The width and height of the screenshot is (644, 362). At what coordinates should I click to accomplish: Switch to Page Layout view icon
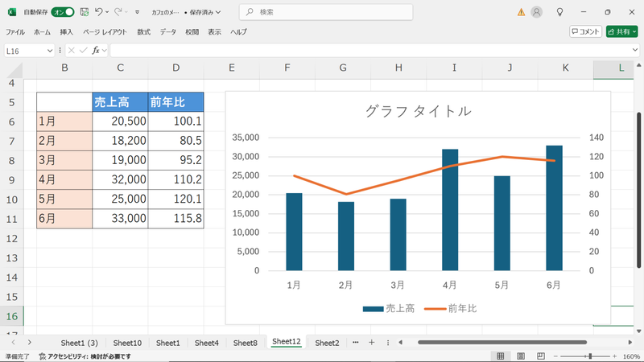(x=521, y=356)
